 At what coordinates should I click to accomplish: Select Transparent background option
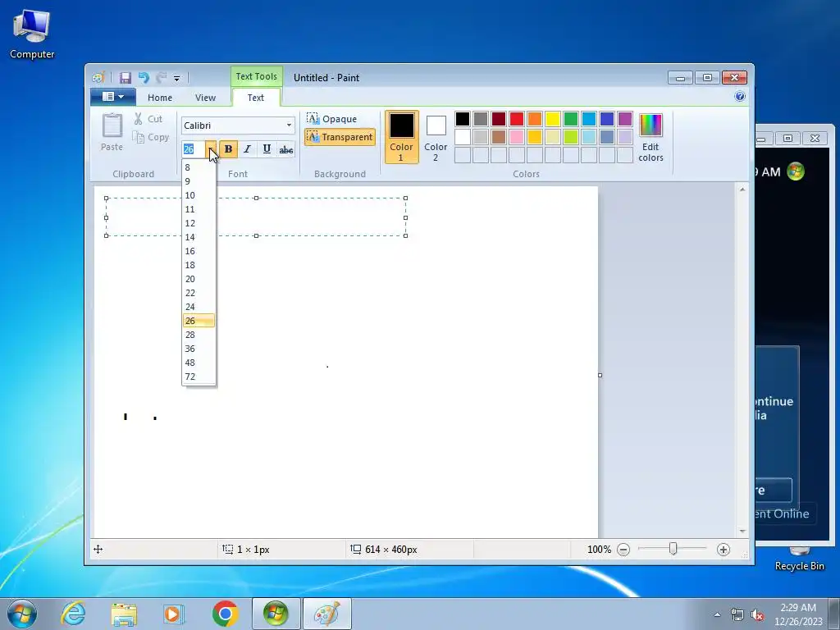click(340, 137)
